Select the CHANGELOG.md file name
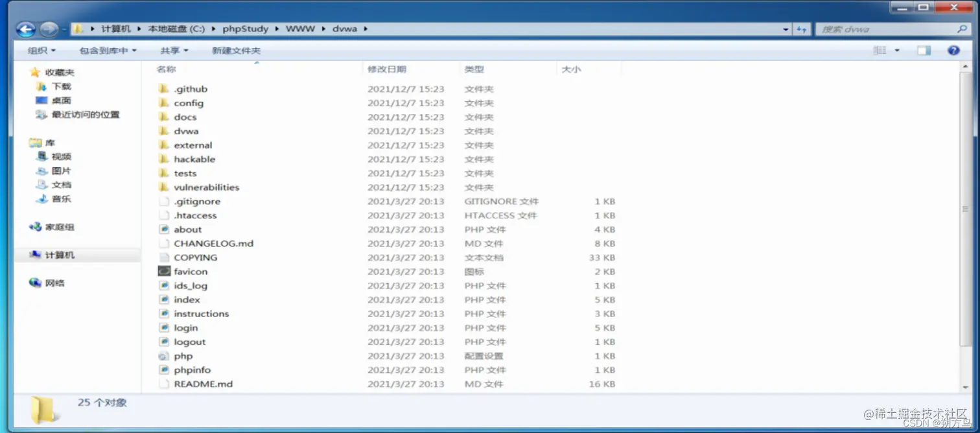Screen dimensions: 980x433 (214, 244)
